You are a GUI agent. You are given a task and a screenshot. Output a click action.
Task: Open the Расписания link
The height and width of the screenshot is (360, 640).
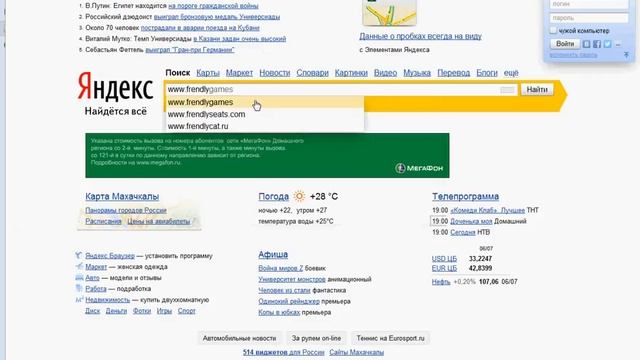(x=103, y=221)
